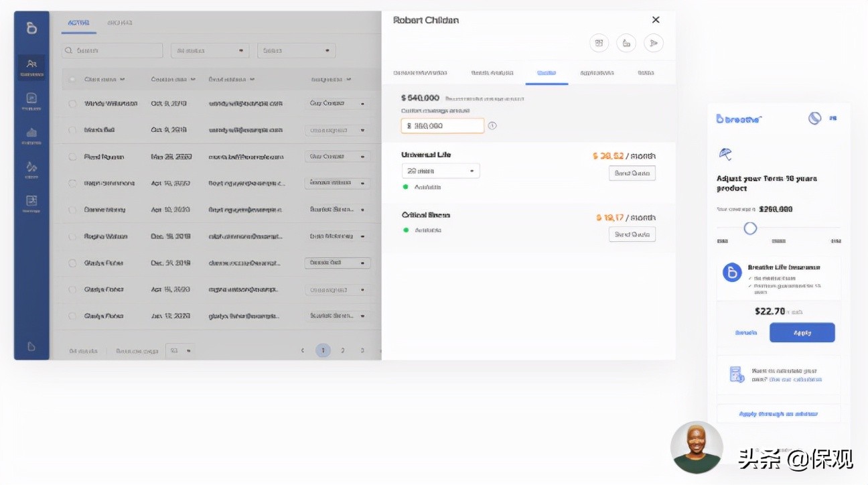Screen dimensions: 868x485
Task: Click the rightmost round send icon in Robert Childan panel
Action: 653,44
